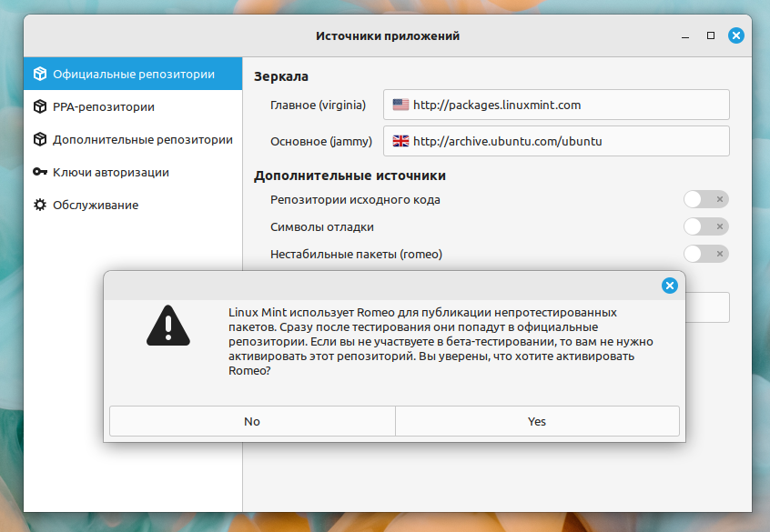Click the UK flag mirror icon
The image size is (770, 532).
click(x=400, y=141)
